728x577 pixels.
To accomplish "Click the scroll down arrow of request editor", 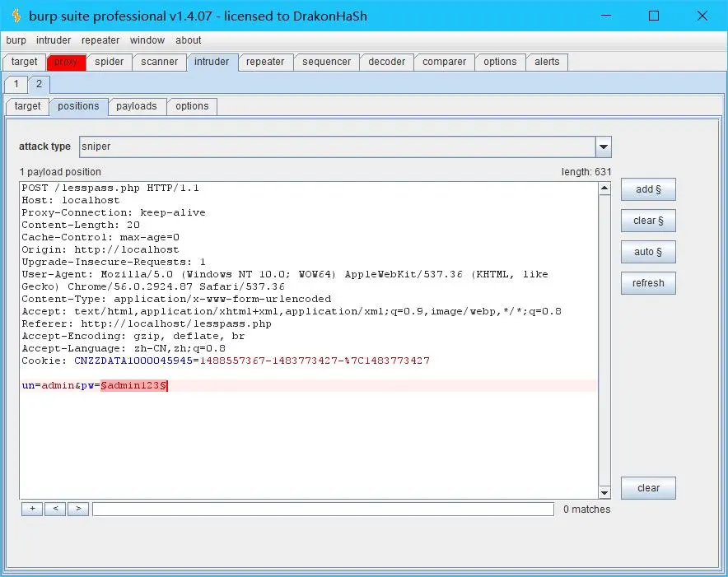I will point(604,492).
